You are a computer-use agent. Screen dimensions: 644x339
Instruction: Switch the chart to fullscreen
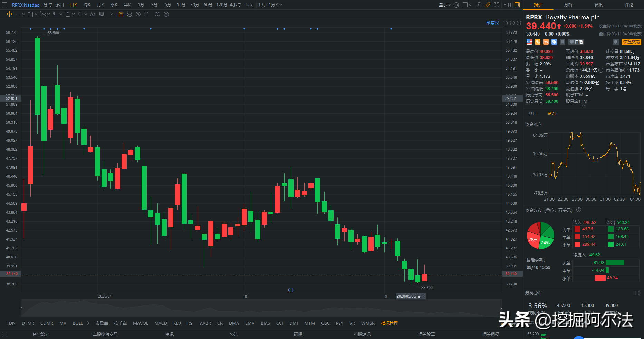tap(497, 5)
